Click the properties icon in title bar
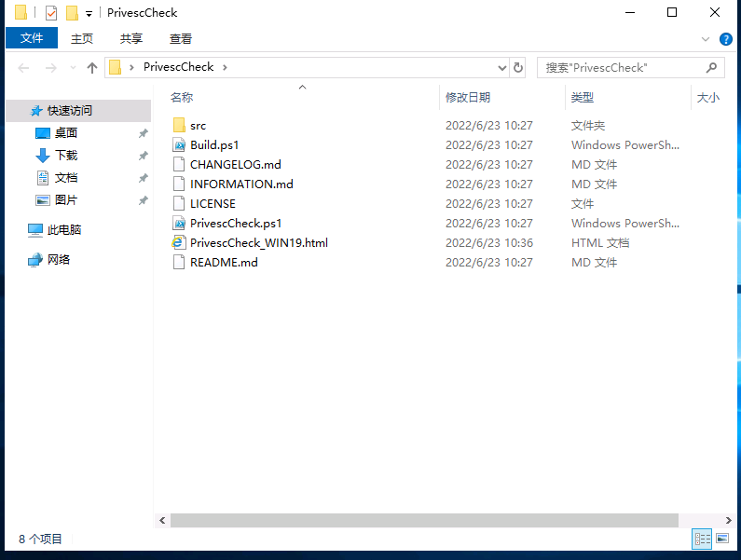 coord(50,13)
